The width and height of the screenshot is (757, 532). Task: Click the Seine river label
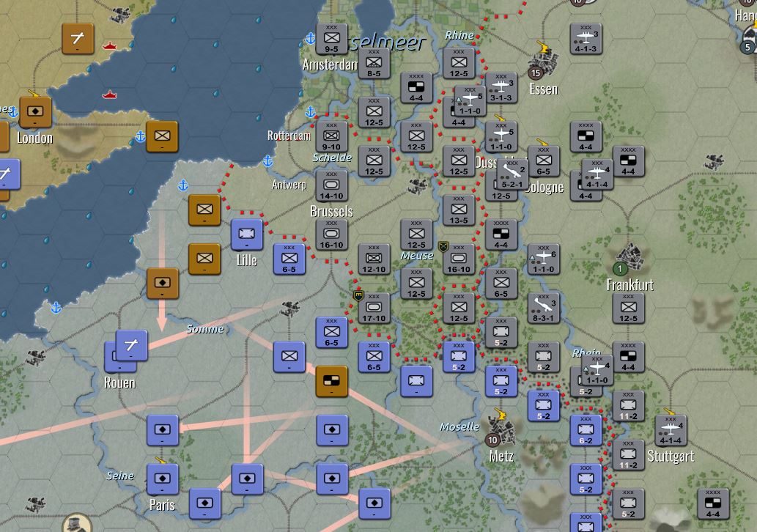point(119,476)
